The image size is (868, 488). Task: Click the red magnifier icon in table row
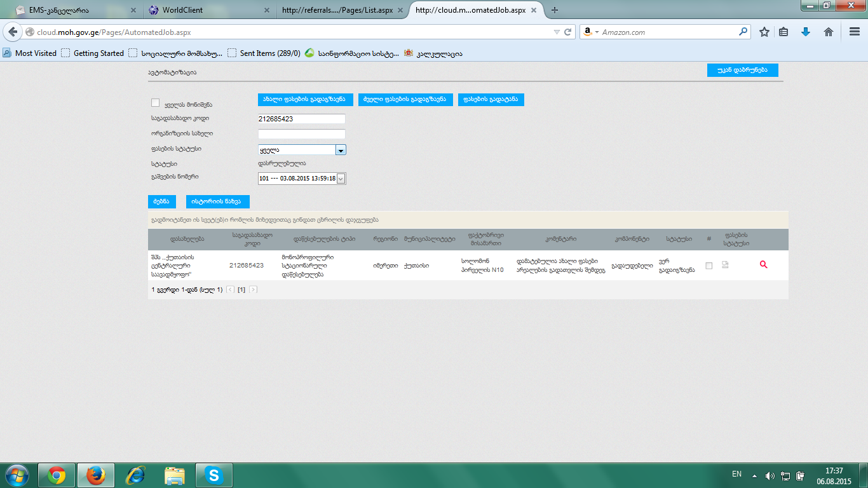point(763,265)
